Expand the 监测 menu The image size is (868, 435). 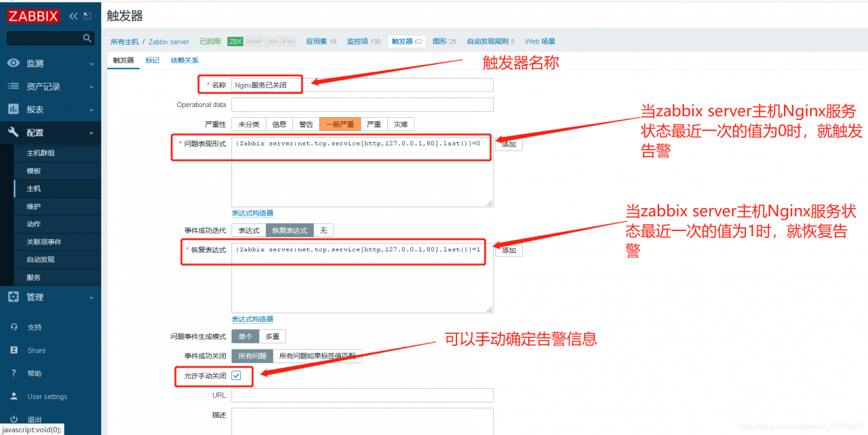tap(50, 63)
